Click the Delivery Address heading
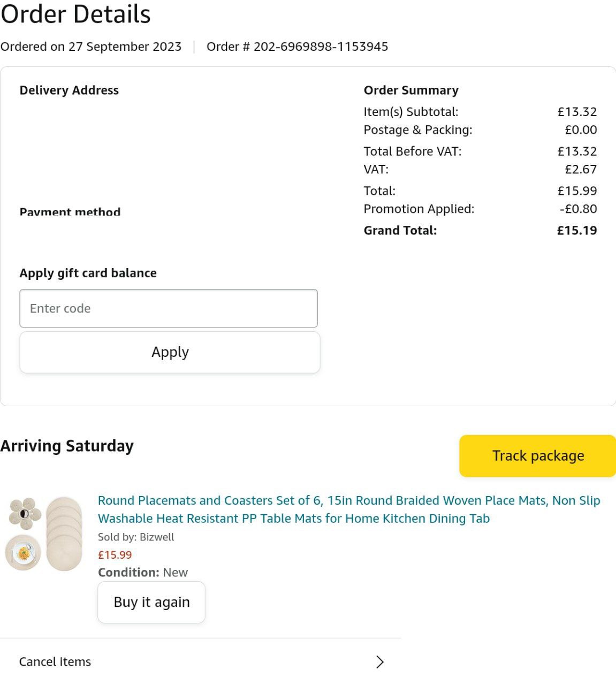The height and width of the screenshot is (685, 616). coord(69,90)
